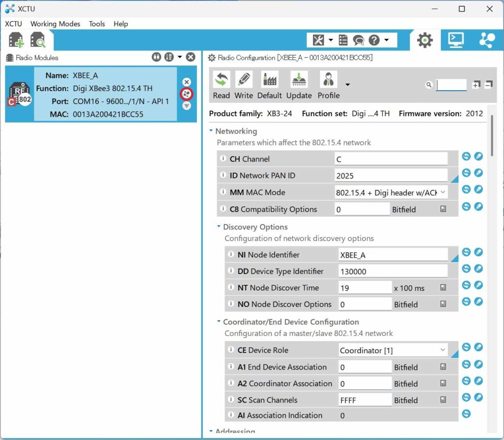Write the CH Channel parameter

tap(478, 156)
